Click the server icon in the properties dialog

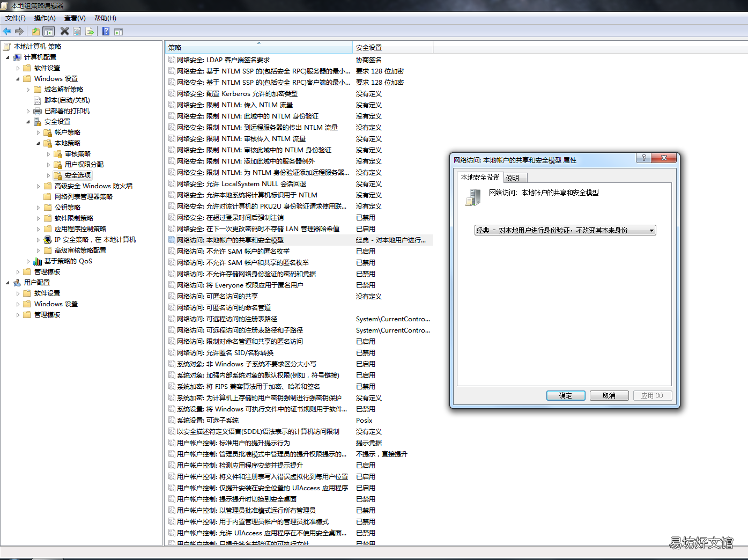pyautogui.click(x=472, y=197)
